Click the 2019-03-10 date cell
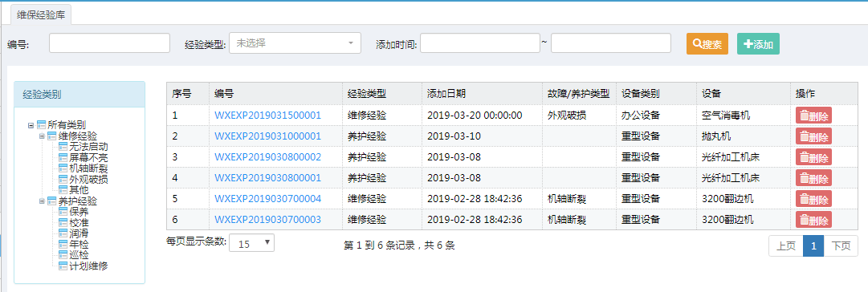Viewport: 868px width, 292px height. [x=482, y=136]
